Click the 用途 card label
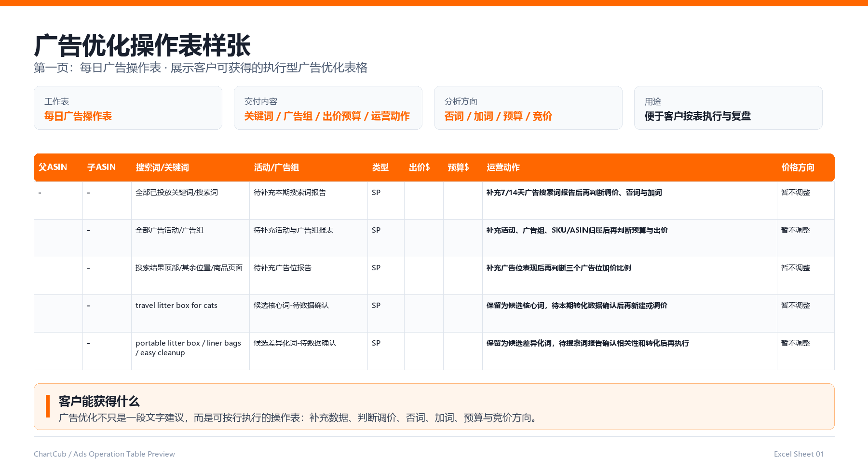 [653, 101]
